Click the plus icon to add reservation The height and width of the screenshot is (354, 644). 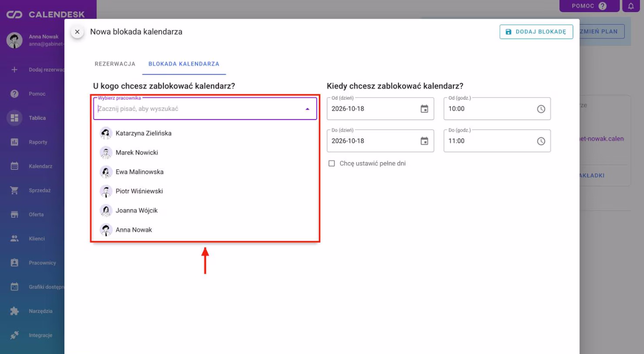pos(14,69)
